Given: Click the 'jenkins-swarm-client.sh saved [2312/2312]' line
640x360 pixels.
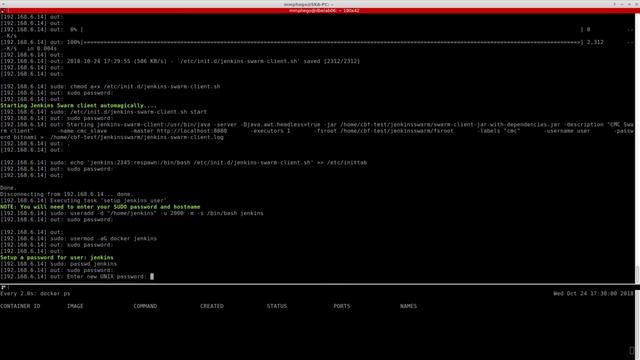Looking at the screenshot, I should pos(180,61).
